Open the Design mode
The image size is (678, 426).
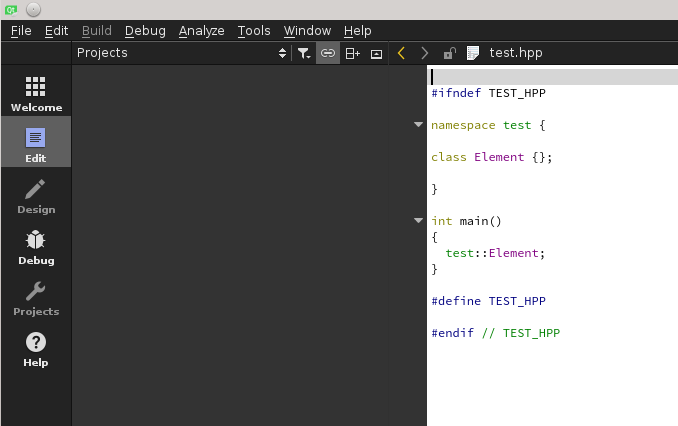pyautogui.click(x=36, y=197)
